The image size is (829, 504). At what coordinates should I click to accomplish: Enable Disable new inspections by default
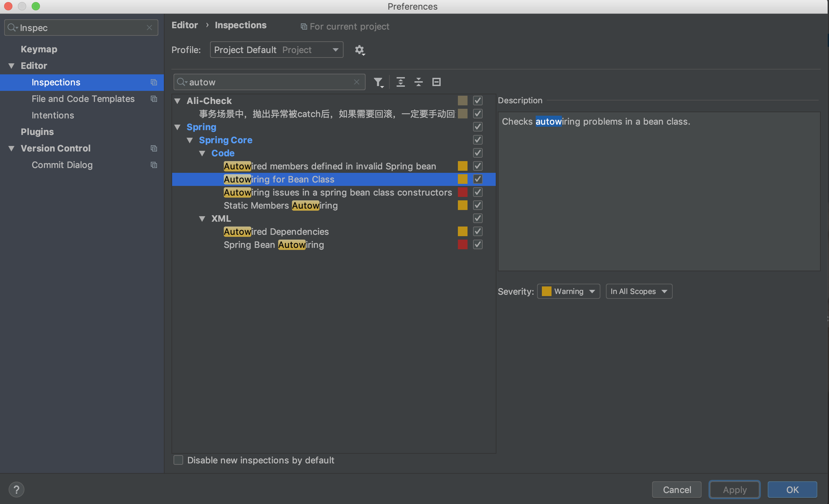pyautogui.click(x=178, y=460)
